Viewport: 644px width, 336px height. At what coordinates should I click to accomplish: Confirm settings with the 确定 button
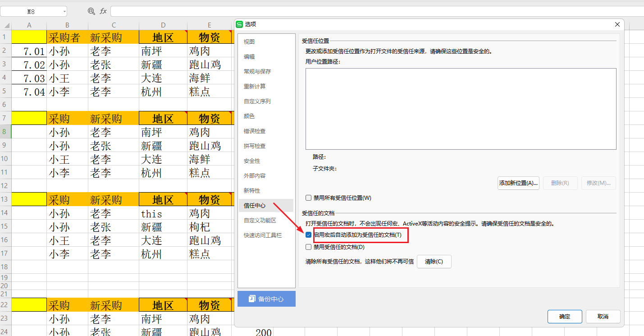click(x=564, y=316)
